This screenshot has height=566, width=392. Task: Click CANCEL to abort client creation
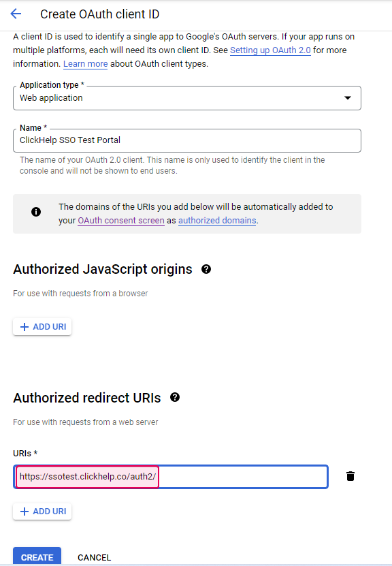(94, 557)
